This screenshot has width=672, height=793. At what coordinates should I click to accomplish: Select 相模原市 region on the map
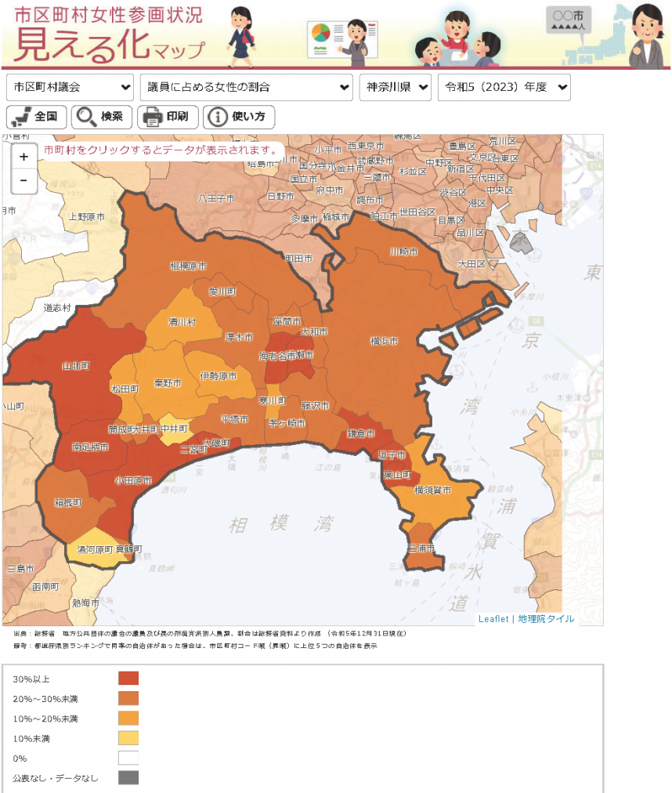188,266
